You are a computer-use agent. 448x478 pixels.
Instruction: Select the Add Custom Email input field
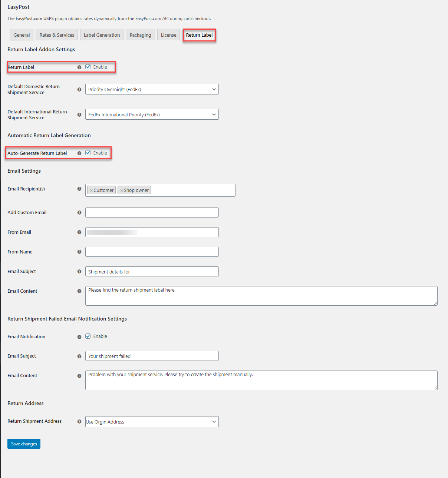tap(152, 212)
